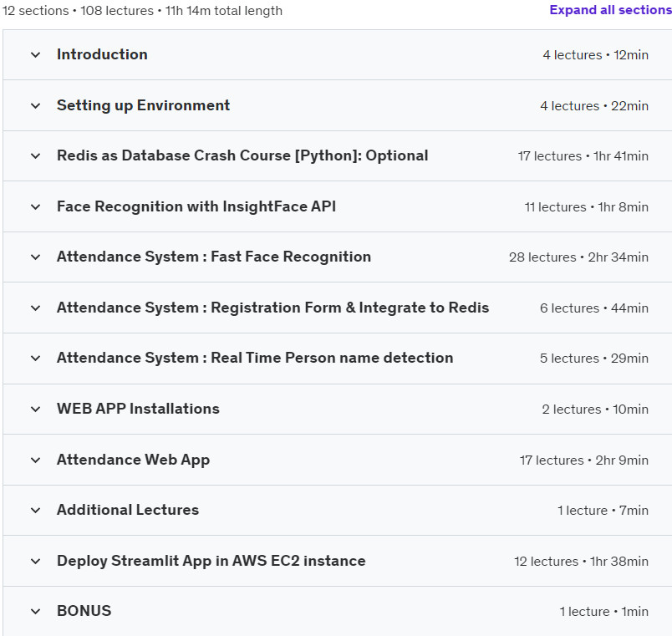
Task: Expand Redis as Database Crash Course chevron
Action: [x=36, y=156]
